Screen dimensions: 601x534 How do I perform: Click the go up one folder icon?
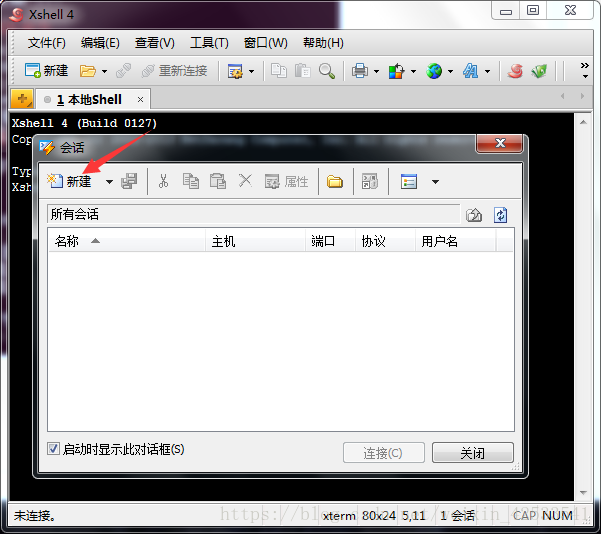click(474, 215)
